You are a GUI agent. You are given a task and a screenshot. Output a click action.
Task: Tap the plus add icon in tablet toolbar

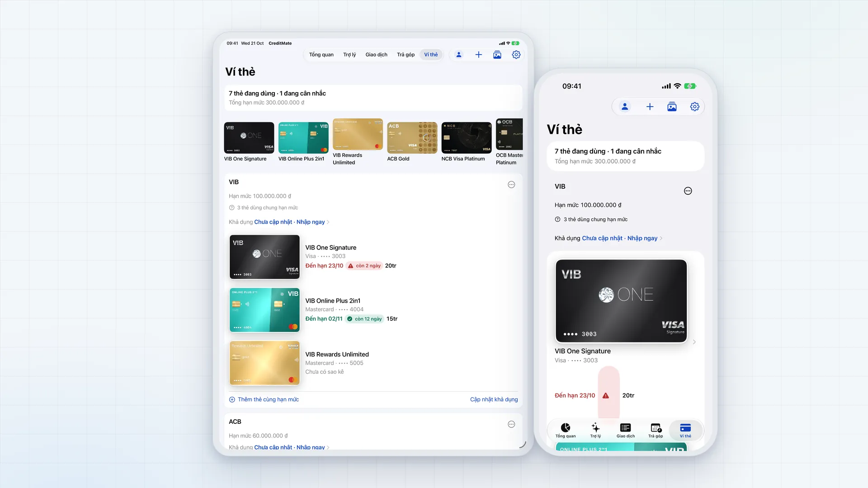coord(478,55)
